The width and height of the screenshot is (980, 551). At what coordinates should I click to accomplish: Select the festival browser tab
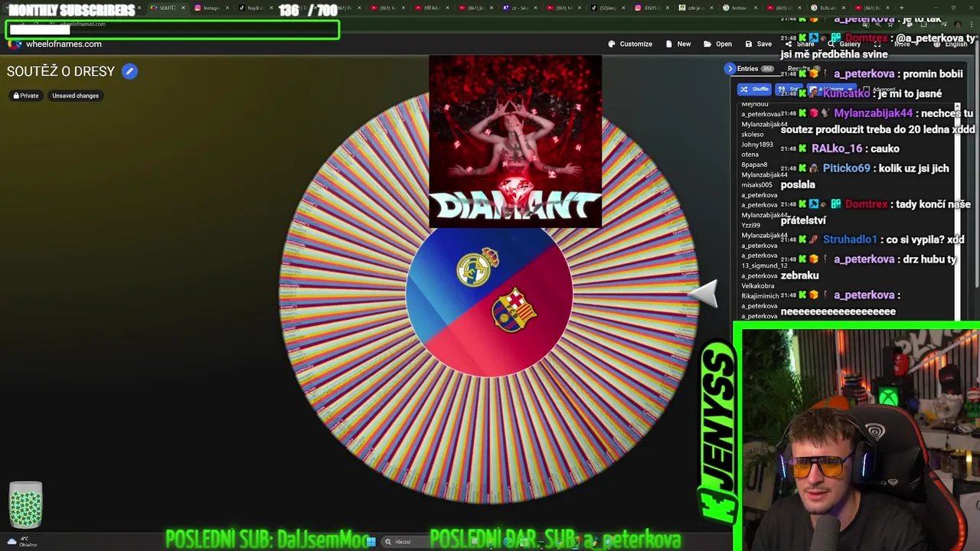pyautogui.click(x=740, y=8)
